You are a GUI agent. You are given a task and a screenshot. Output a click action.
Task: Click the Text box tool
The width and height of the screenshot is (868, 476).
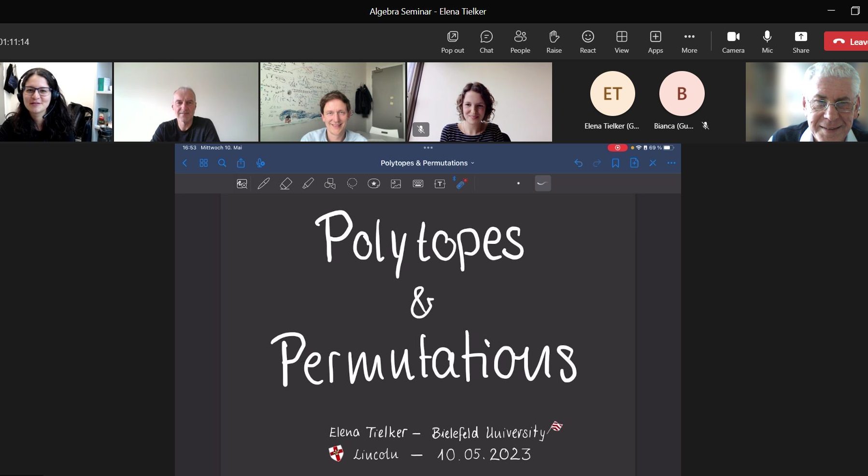(440, 184)
